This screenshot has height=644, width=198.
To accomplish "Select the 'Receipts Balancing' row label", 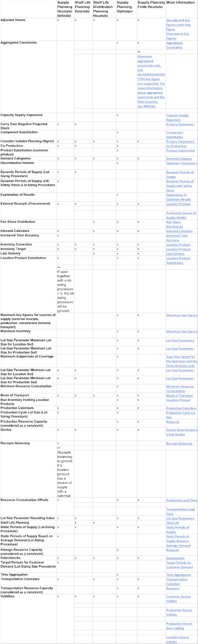I will (x=15, y=443).
